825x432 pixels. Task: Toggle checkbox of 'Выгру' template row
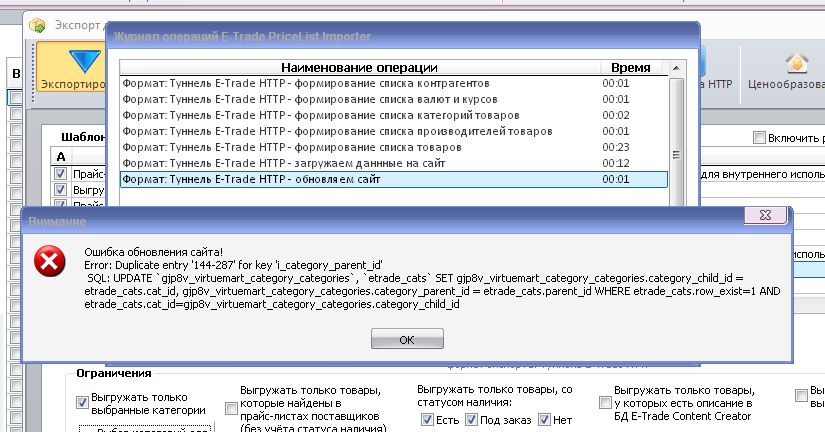click(x=61, y=189)
